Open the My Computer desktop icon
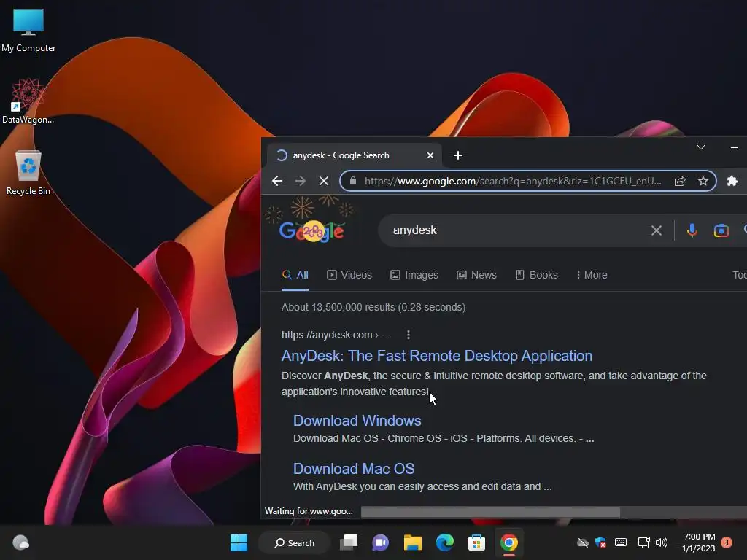747x560 pixels. point(28,30)
